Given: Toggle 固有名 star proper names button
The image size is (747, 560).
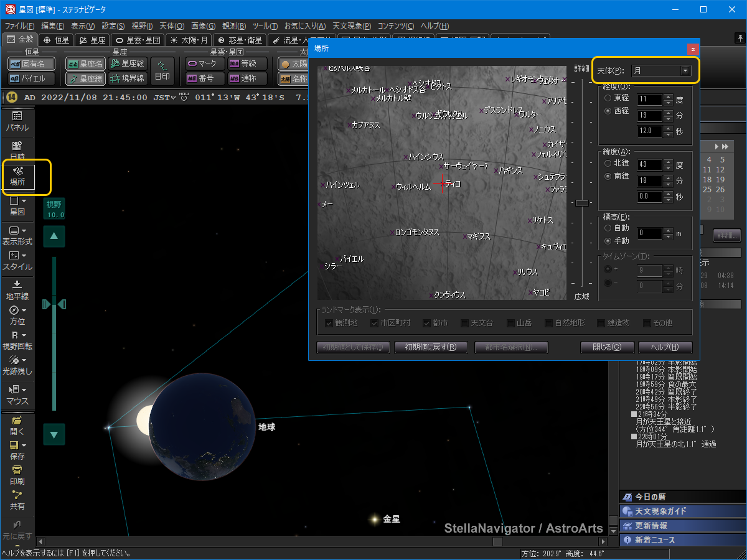Looking at the screenshot, I should (x=31, y=63).
